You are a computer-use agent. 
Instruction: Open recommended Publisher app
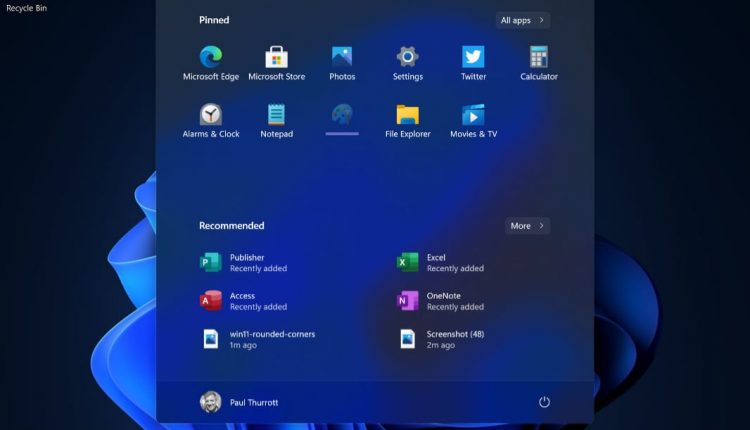coord(243,263)
